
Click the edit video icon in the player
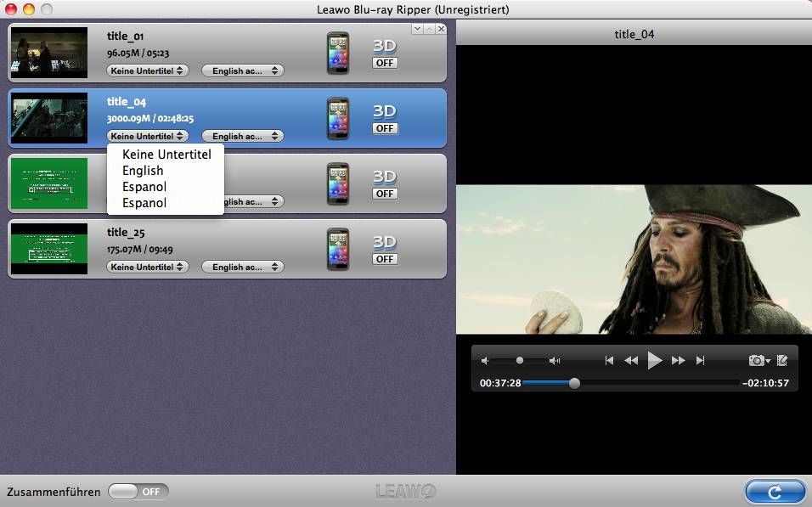(782, 361)
